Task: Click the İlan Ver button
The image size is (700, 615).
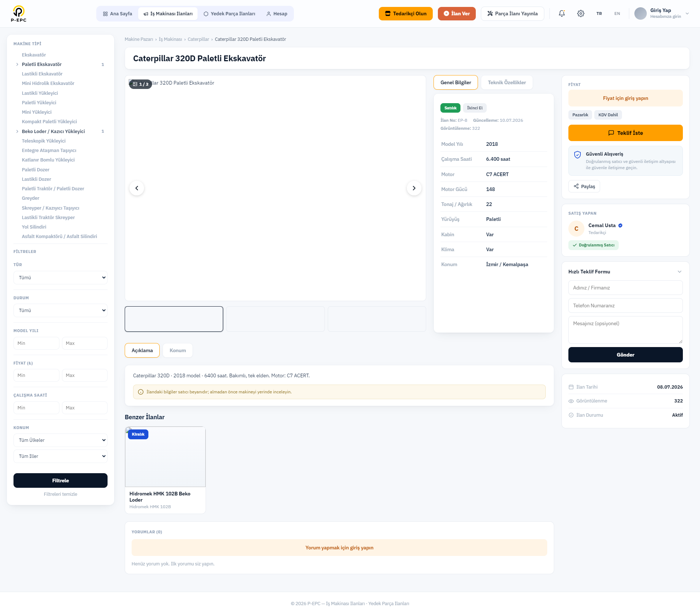Action: point(457,13)
